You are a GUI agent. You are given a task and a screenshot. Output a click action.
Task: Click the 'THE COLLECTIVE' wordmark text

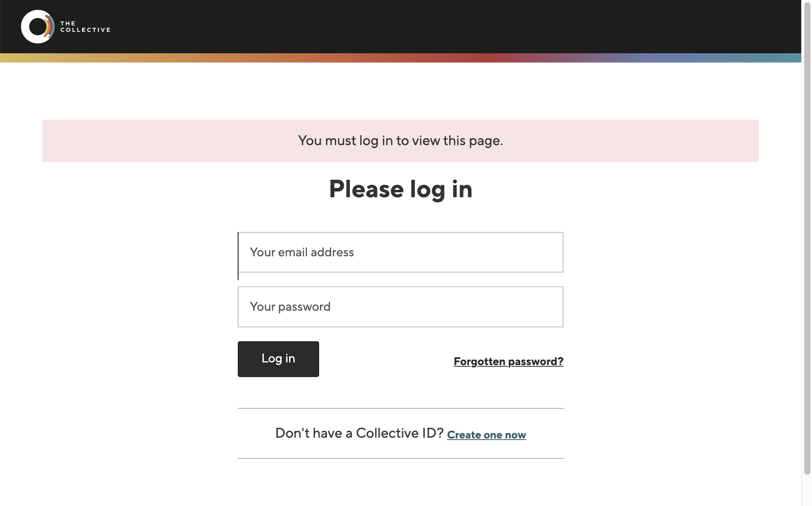85,27
